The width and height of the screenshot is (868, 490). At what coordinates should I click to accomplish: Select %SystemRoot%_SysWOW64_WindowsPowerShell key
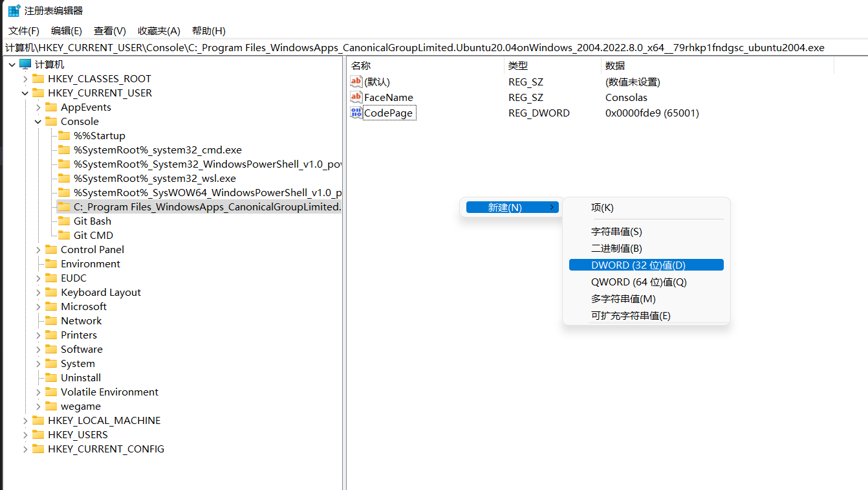207,192
